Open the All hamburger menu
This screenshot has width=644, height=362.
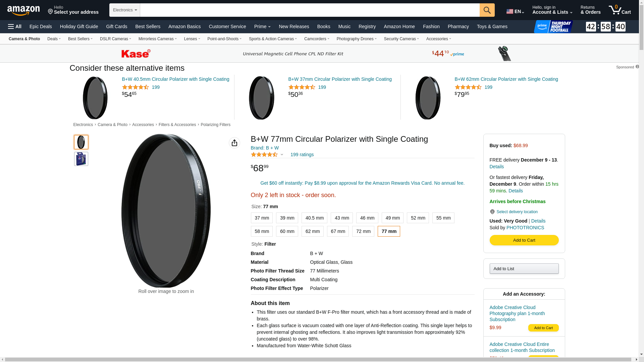pos(15,26)
